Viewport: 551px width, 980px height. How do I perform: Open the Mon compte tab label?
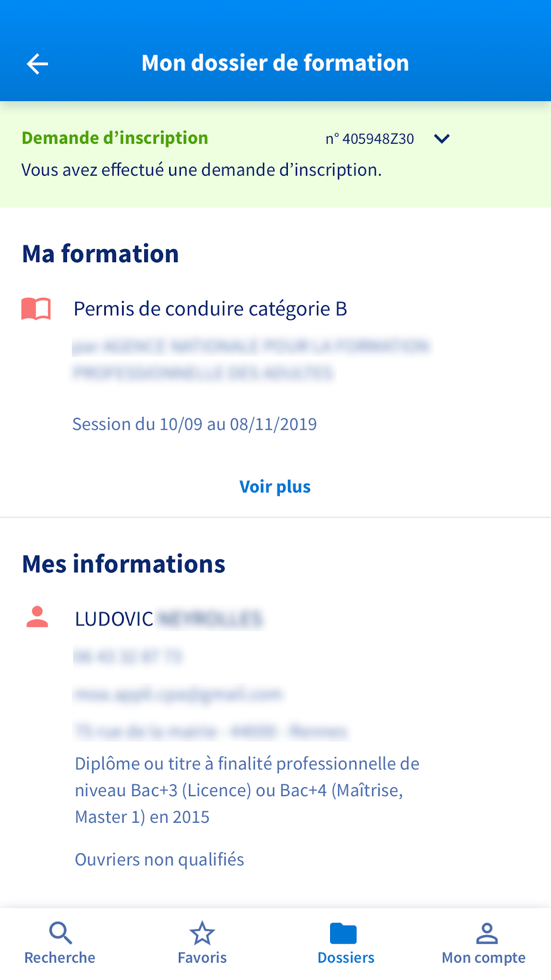[483, 957]
